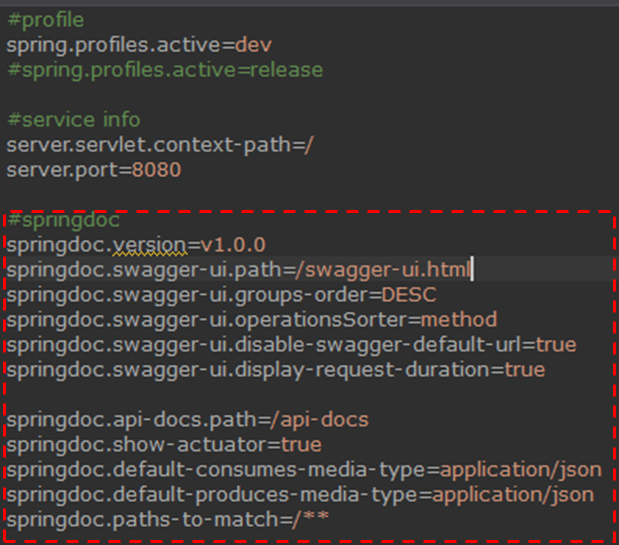Click the server.port=8080 line
The width and height of the screenshot is (619, 545).
[94, 170]
